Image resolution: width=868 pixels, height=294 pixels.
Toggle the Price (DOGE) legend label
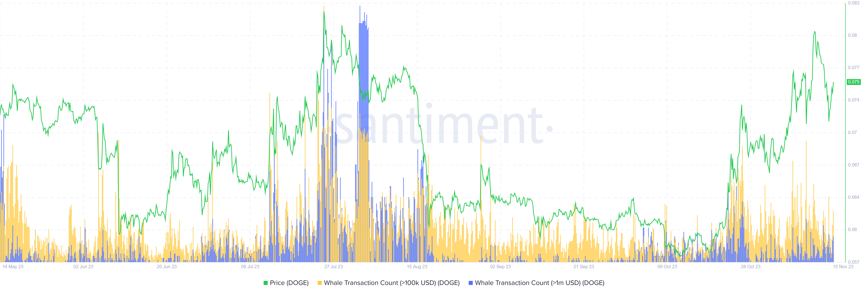pos(289,283)
